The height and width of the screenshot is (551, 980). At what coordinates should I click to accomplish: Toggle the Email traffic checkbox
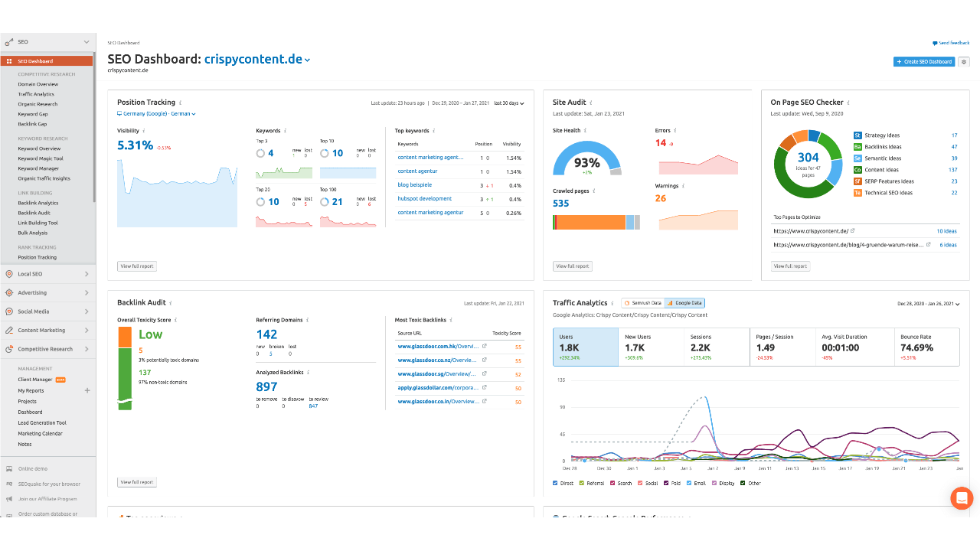tap(690, 484)
